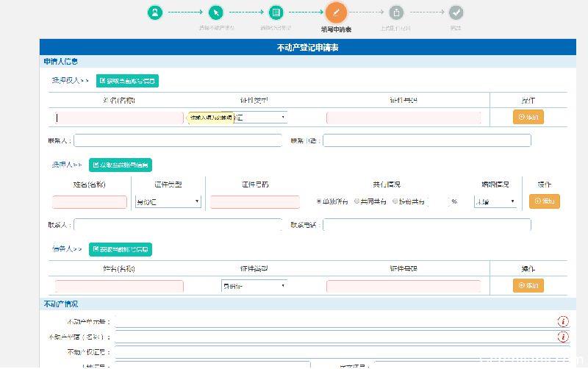Focus the 抵押人 证件号码 input field
The width and height of the screenshot is (588, 369).
tap(255, 201)
